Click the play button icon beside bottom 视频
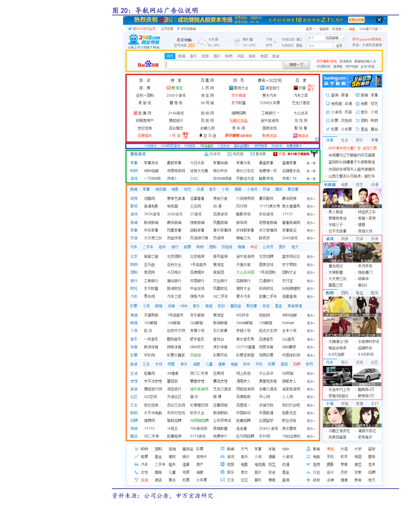 tap(223, 464)
